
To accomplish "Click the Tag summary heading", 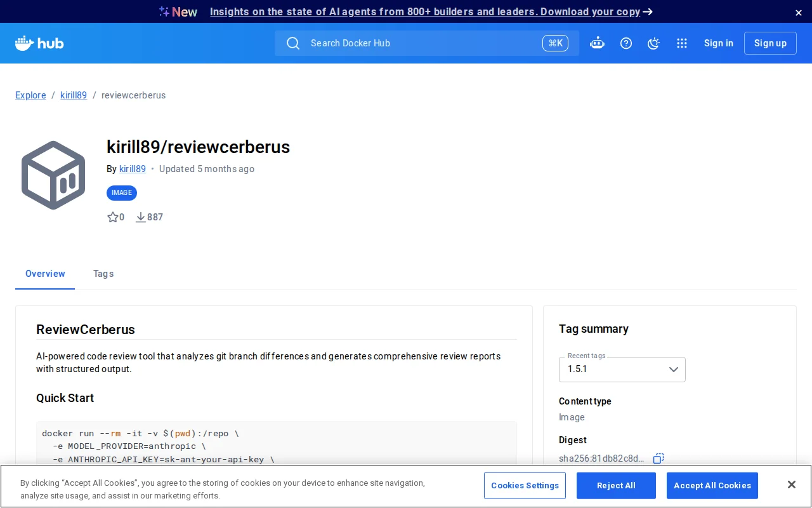I will click(594, 329).
